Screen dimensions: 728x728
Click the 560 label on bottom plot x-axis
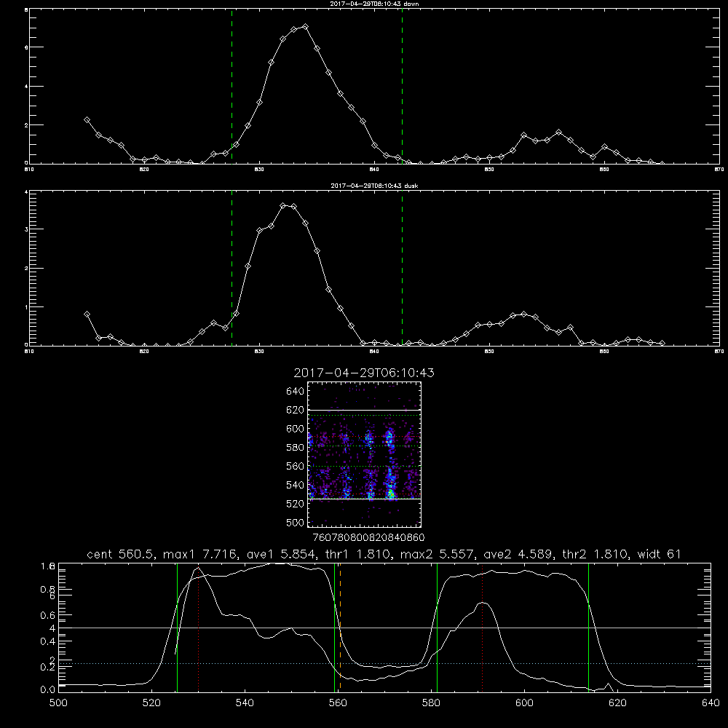[x=338, y=703]
